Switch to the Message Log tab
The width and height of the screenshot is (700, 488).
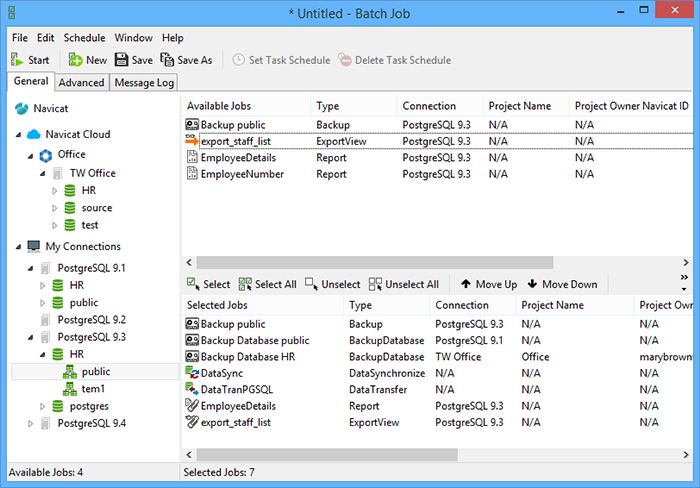[144, 83]
